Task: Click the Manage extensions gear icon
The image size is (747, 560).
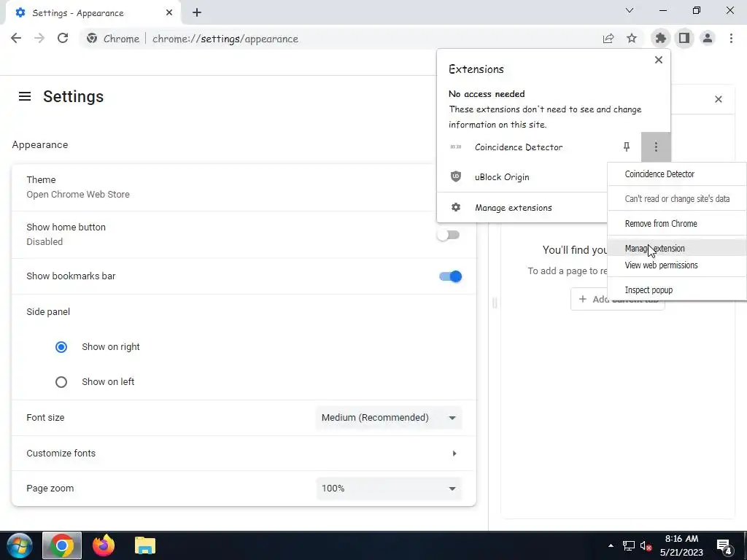Action: pyautogui.click(x=456, y=208)
